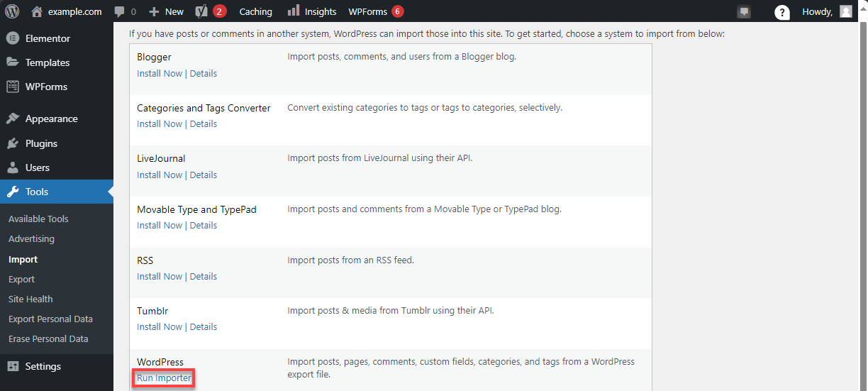Click the New label in admin bar

pyautogui.click(x=174, y=11)
